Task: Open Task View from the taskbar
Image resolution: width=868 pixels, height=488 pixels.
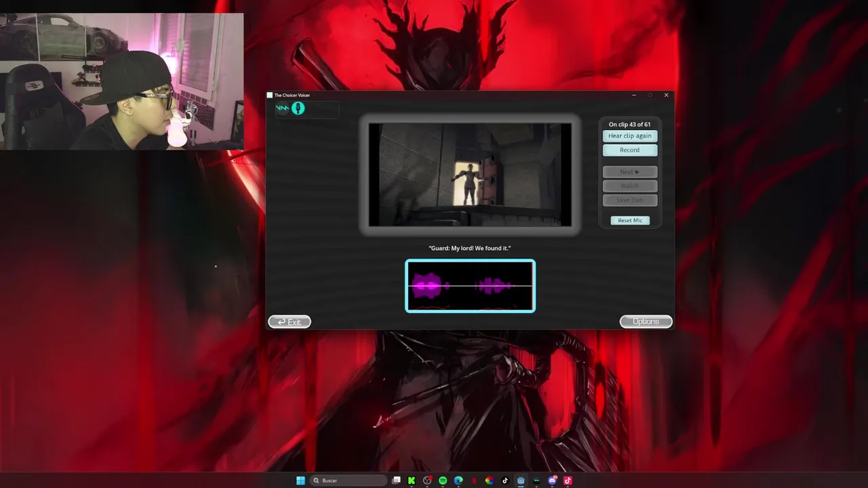Action: [396, 481]
